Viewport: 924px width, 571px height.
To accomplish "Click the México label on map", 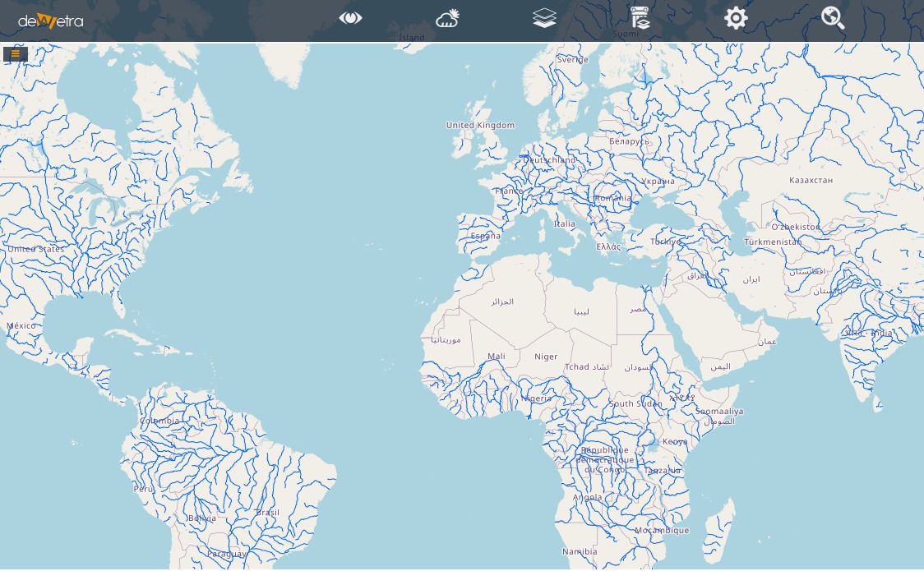I will (21, 325).
